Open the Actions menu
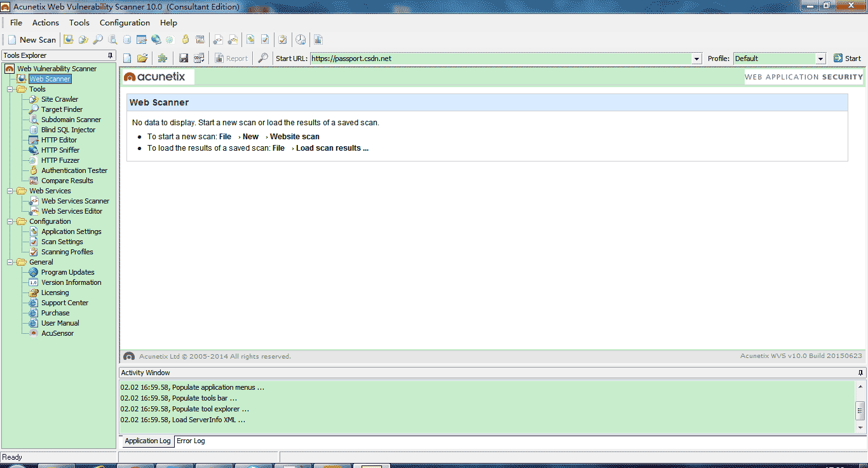The height and width of the screenshot is (468, 868). pos(46,22)
